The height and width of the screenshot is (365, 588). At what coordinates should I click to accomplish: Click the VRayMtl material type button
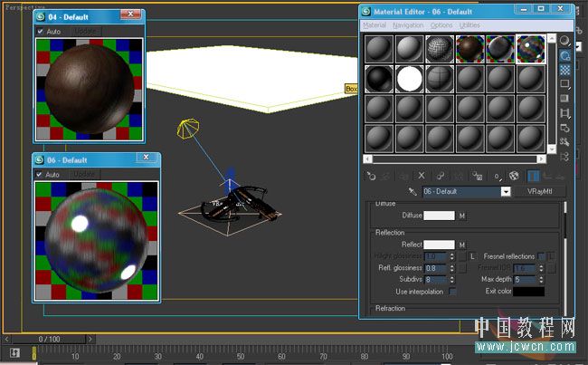tap(540, 191)
